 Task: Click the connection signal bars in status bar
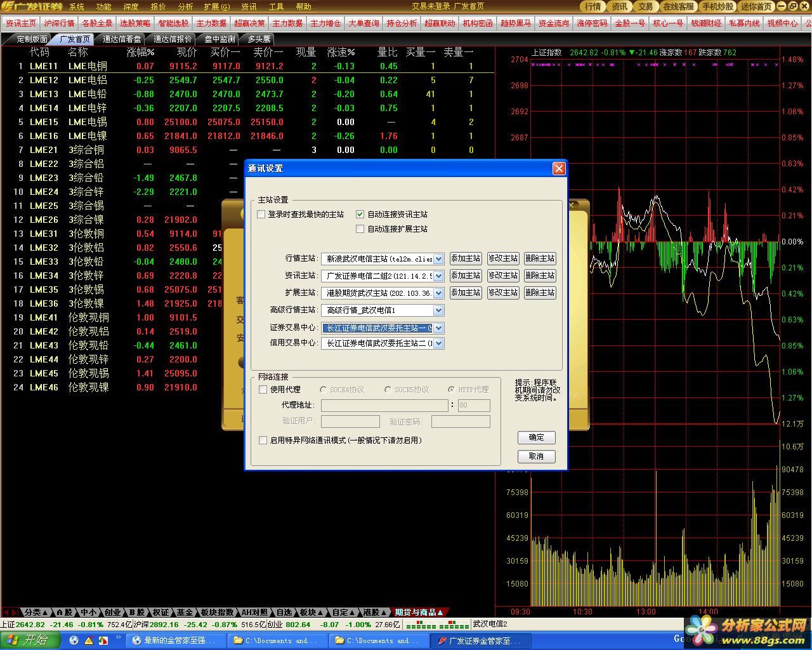point(437,624)
